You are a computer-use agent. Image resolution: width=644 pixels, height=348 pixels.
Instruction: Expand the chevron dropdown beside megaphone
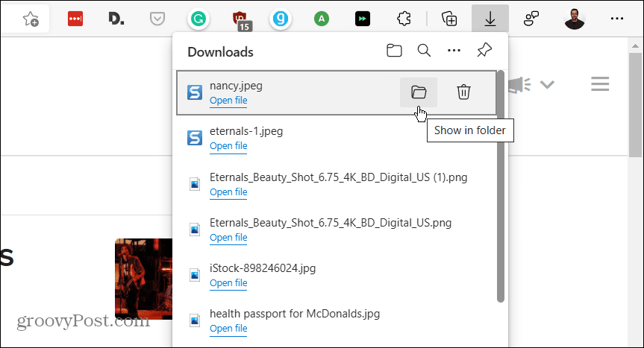click(548, 85)
